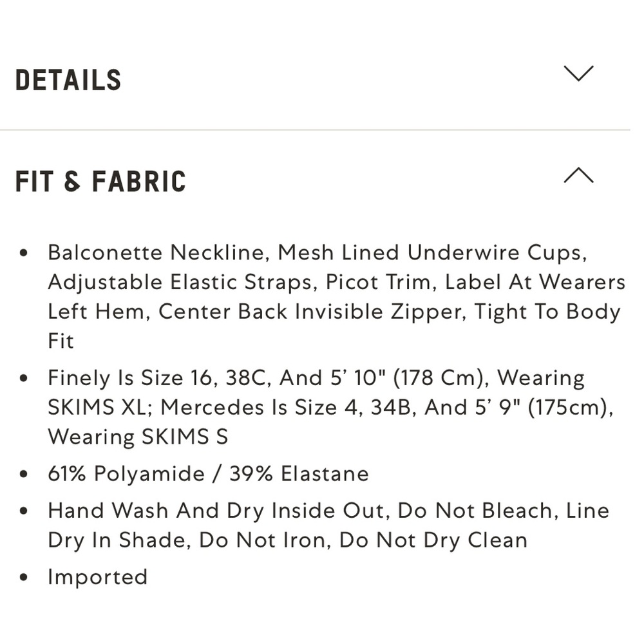Click the Tight To Body phrase
The image size is (644, 644).
click(547, 312)
